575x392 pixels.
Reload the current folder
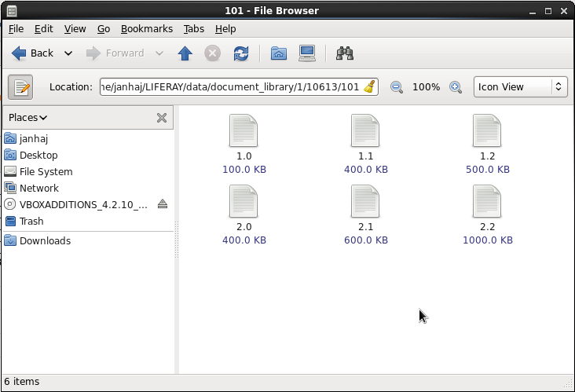click(x=241, y=53)
